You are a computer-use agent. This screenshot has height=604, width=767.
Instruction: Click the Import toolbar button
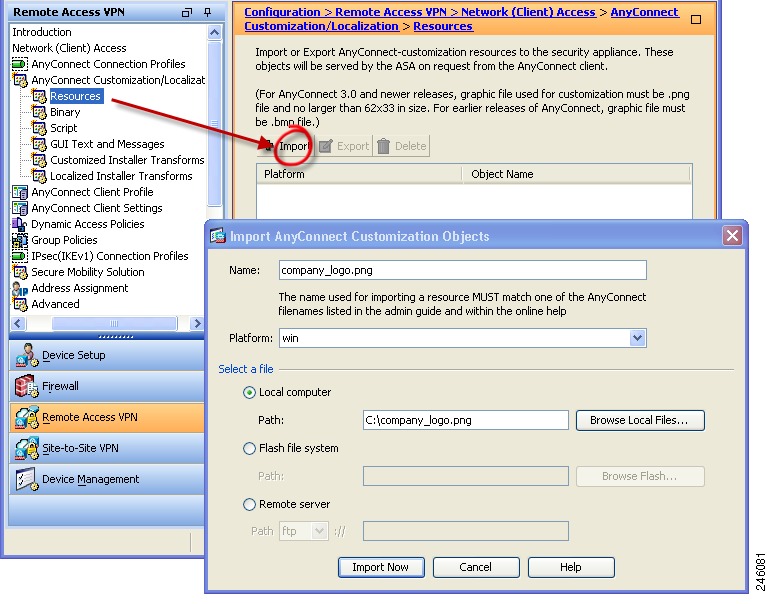point(286,146)
